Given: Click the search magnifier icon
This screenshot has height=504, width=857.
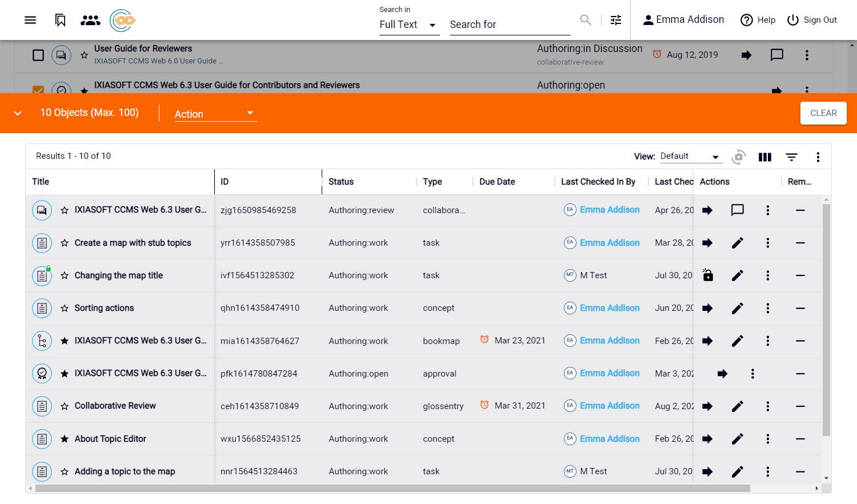Looking at the screenshot, I should (585, 20).
